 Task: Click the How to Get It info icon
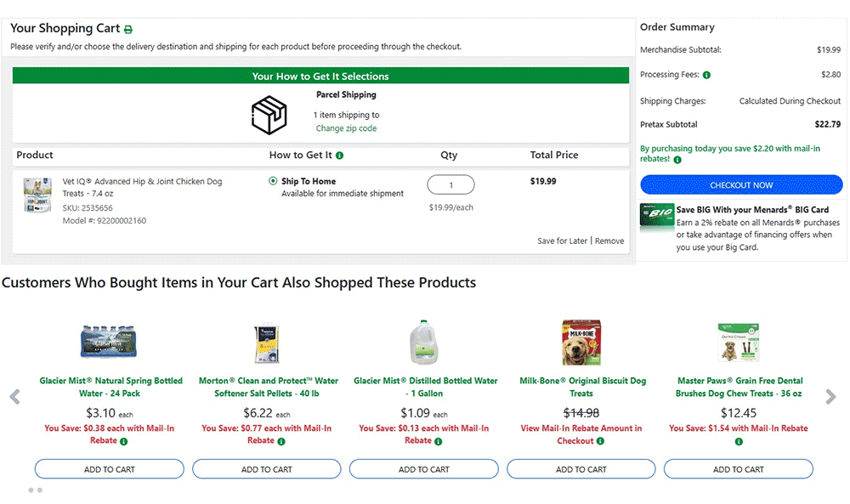coord(340,156)
